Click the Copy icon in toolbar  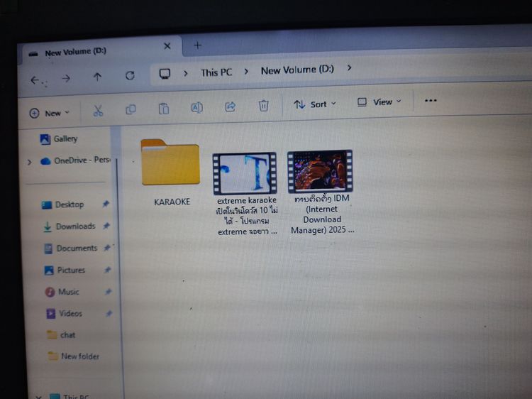[x=131, y=109]
